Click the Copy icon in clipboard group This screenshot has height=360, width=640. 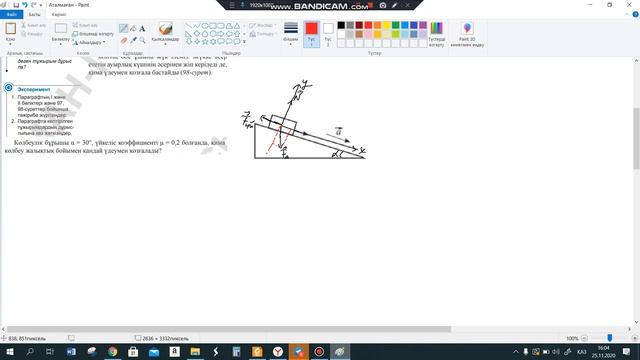pyautogui.click(x=24, y=34)
